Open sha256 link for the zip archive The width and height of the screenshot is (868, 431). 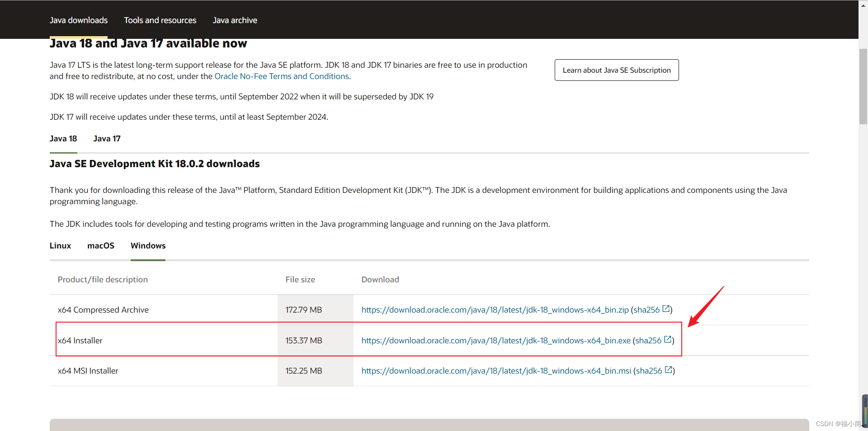pos(646,310)
